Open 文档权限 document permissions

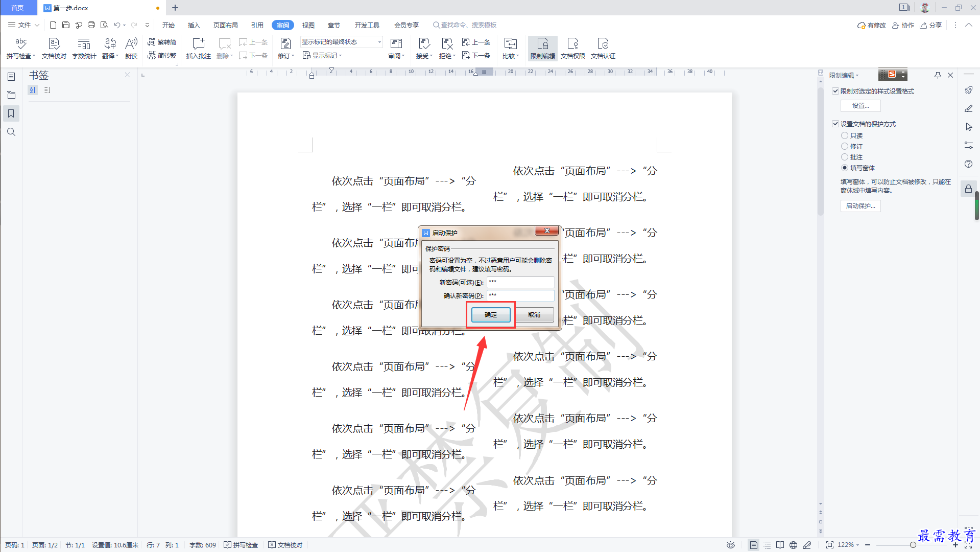coord(573,48)
